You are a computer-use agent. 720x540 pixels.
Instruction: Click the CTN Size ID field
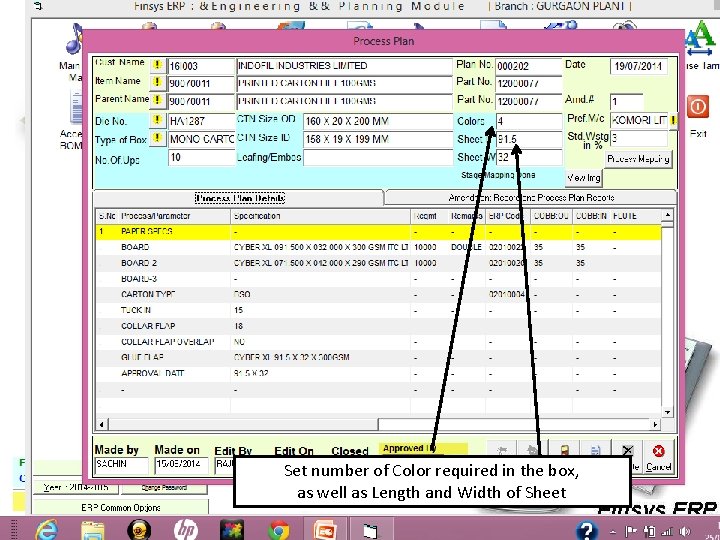(x=378, y=139)
